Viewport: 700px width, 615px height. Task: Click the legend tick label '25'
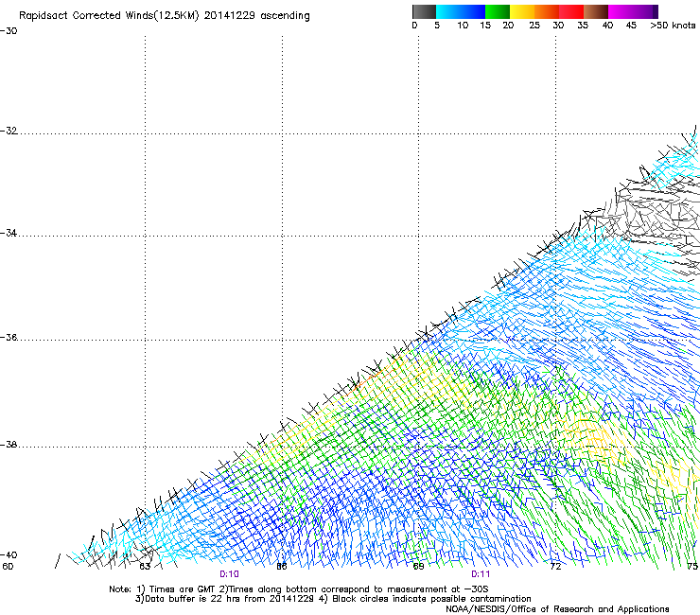tap(534, 26)
